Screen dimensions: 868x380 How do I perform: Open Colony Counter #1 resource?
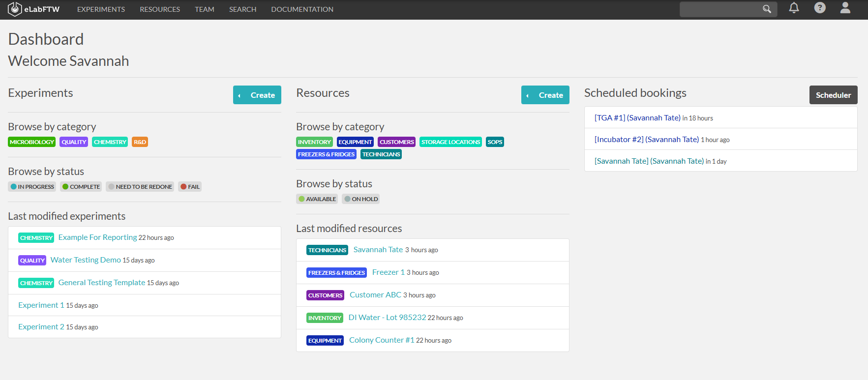pos(382,340)
